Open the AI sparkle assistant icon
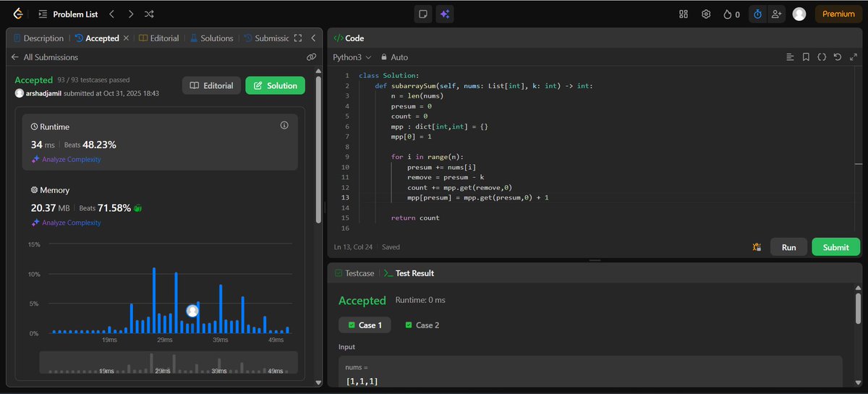This screenshot has width=868, height=394. point(445,14)
